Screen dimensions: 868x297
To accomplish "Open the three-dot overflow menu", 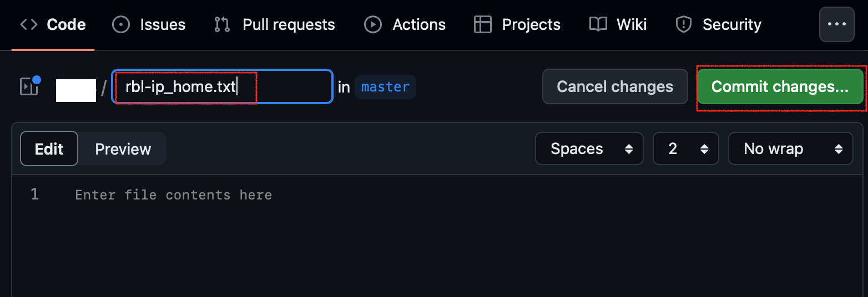I will [836, 24].
